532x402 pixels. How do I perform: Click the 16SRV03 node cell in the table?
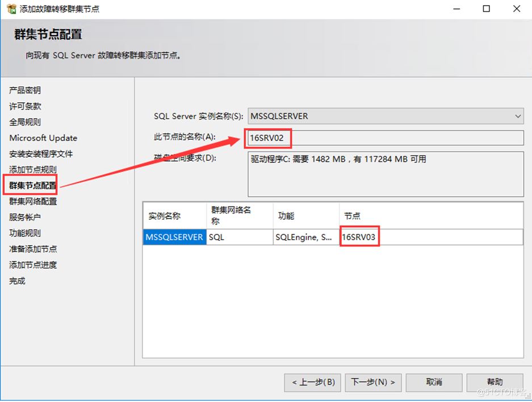tap(359, 237)
